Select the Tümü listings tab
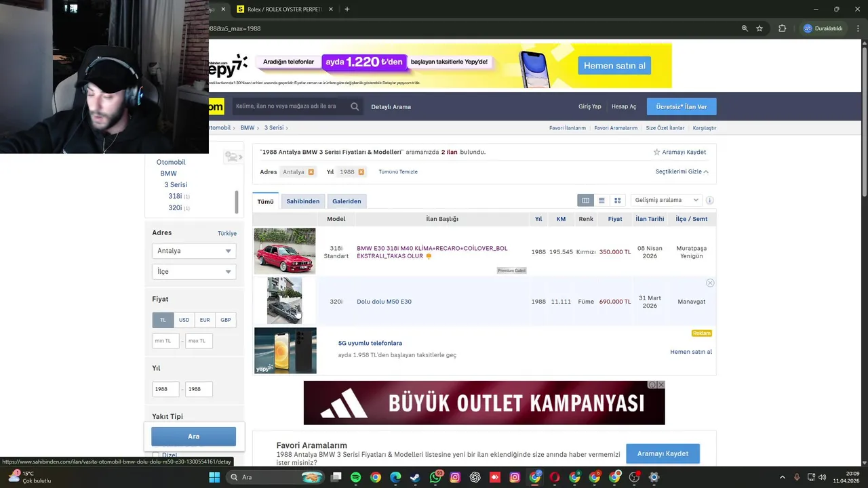Screen dimensions: 868x488 (x=266, y=201)
